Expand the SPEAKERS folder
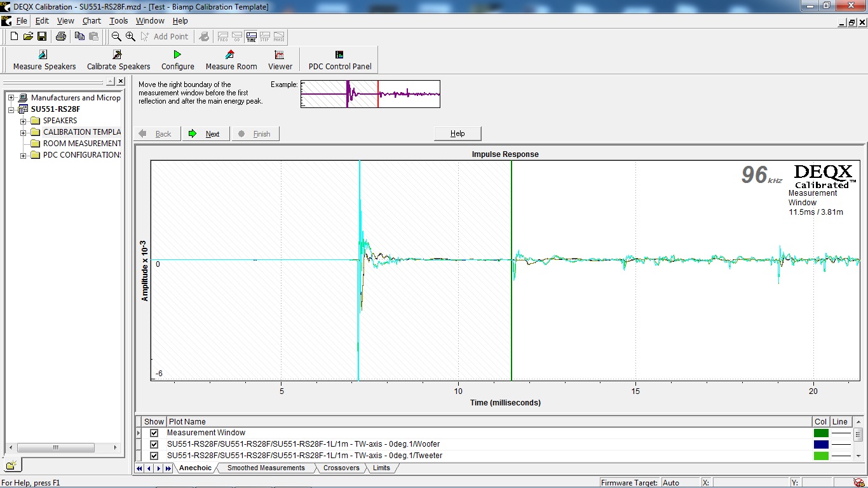Image resolution: width=868 pixels, height=488 pixels. [x=23, y=121]
